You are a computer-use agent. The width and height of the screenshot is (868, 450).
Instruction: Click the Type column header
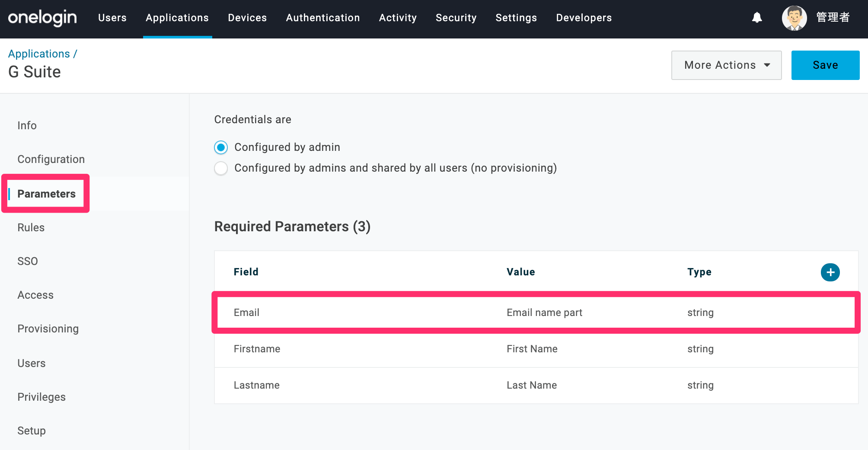coord(699,272)
